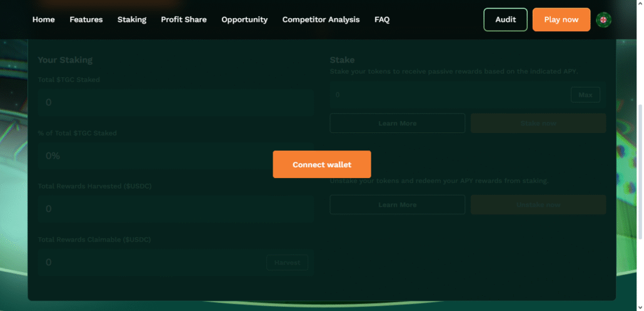Navigate to Profit Share section

coord(183,19)
